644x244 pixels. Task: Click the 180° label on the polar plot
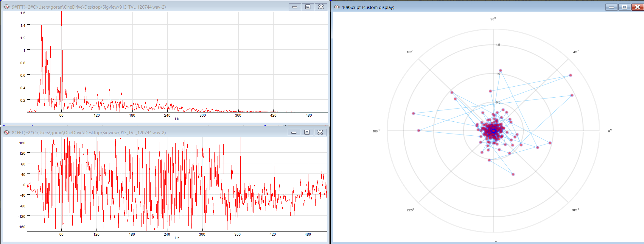click(x=376, y=131)
